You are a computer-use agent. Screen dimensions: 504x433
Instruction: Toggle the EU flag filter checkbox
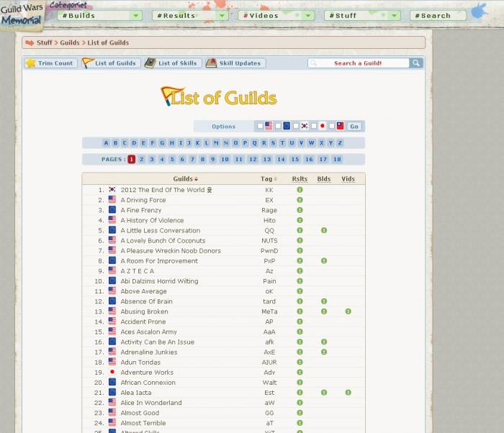coord(278,126)
